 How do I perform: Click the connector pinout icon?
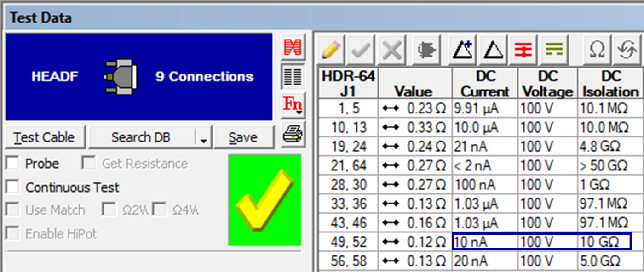[x=425, y=48]
